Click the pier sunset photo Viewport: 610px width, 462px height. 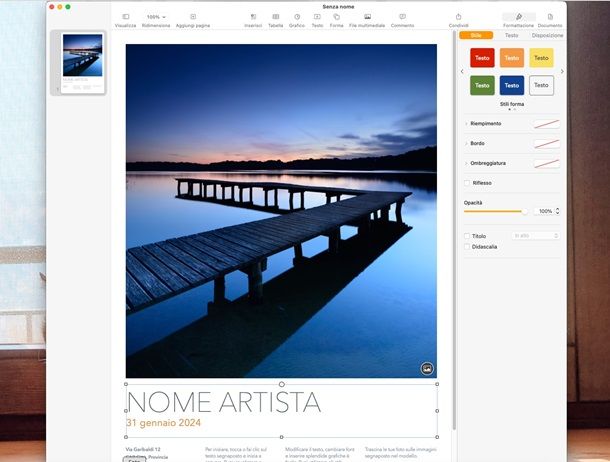(x=281, y=211)
